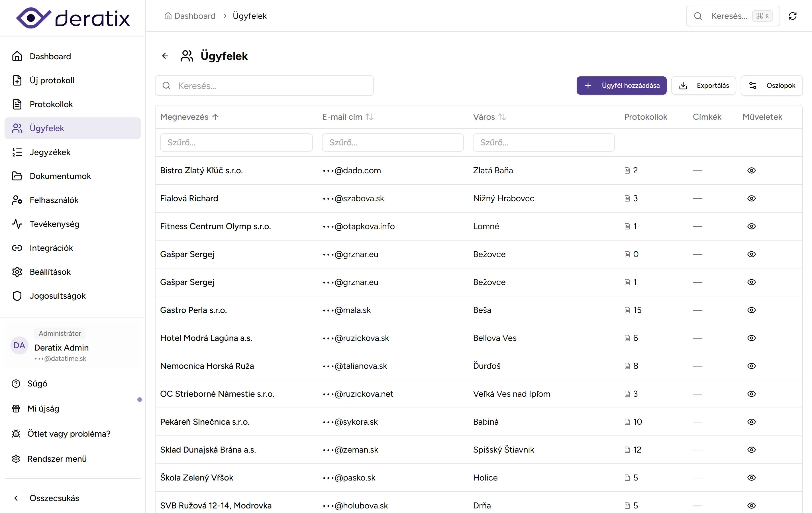The image size is (812, 513).
Task: Click the back arrow beside Ügyfelek heading
Action: (x=165, y=56)
